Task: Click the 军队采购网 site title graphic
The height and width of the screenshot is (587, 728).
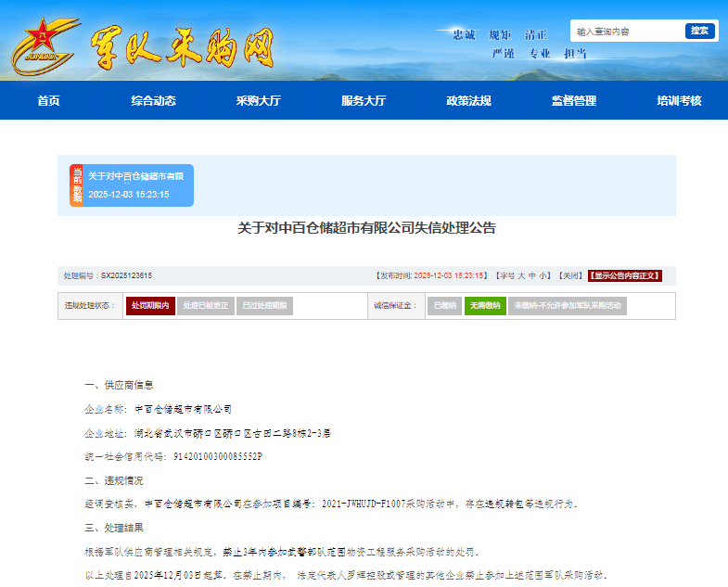Action: (182, 45)
